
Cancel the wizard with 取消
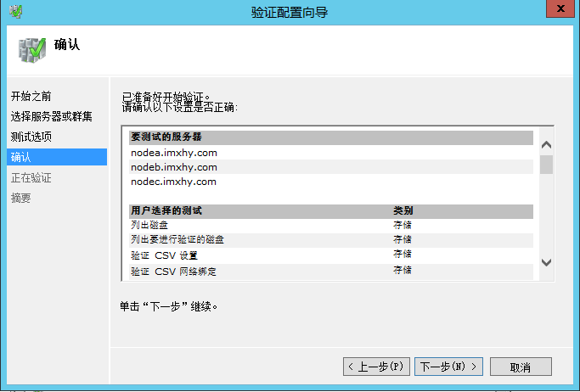(521, 367)
